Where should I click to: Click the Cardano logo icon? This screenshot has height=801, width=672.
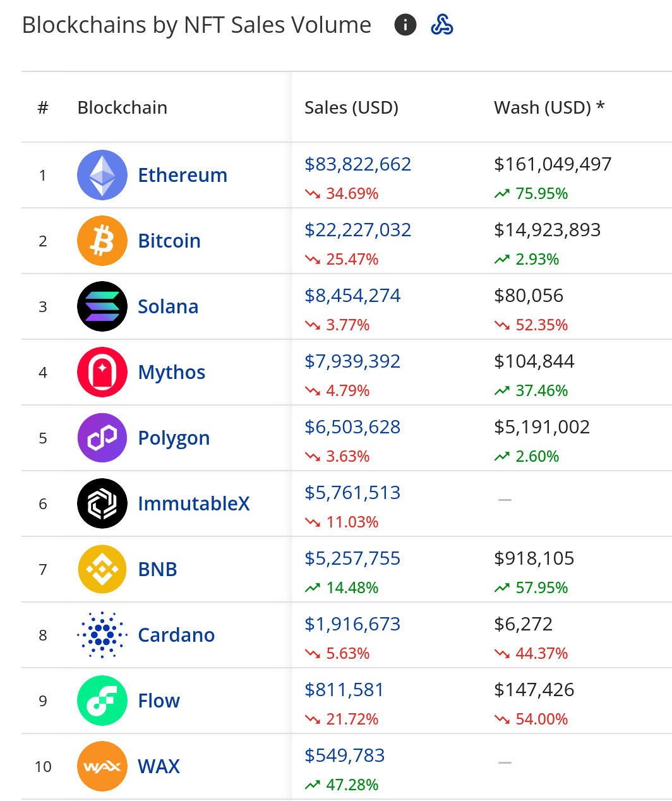click(102, 635)
